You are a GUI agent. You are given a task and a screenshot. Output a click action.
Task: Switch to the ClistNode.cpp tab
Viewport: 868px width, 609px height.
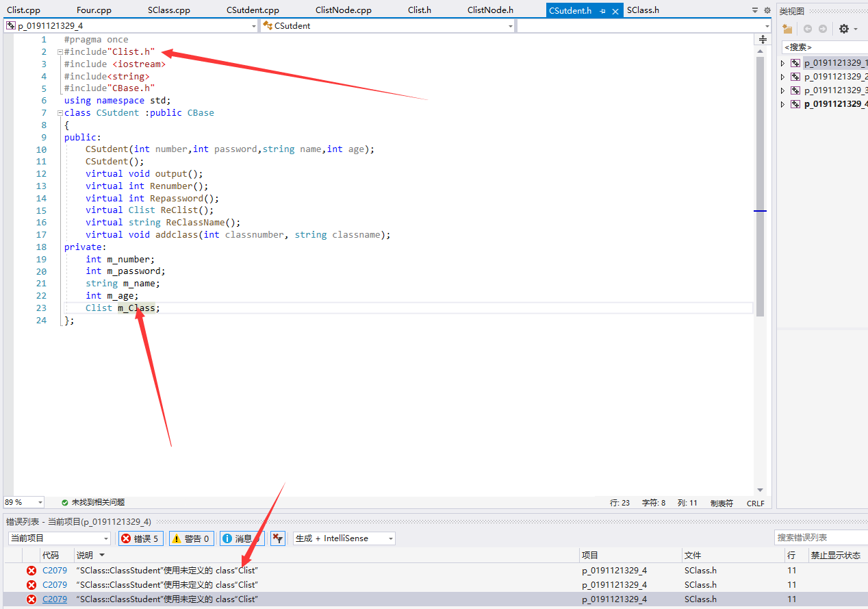[344, 10]
